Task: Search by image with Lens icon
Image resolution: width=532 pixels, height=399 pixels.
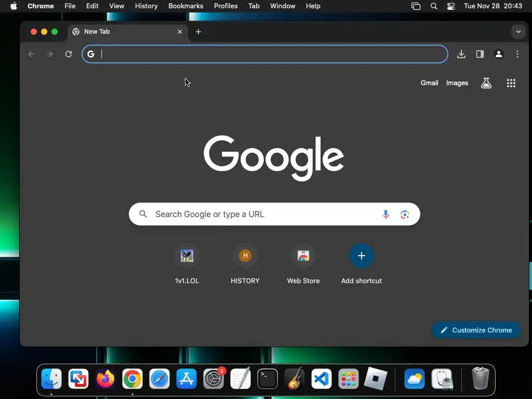Action: [x=404, y=214]
